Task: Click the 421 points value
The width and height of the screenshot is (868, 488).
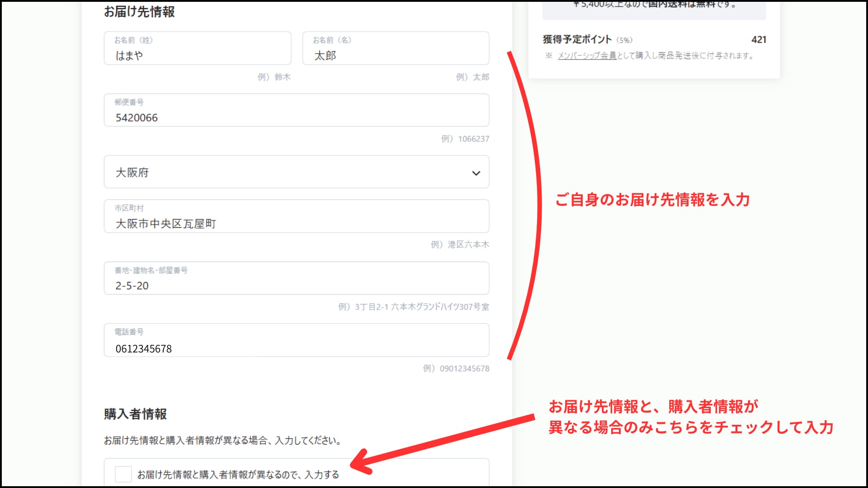Action: click(758, 40)
